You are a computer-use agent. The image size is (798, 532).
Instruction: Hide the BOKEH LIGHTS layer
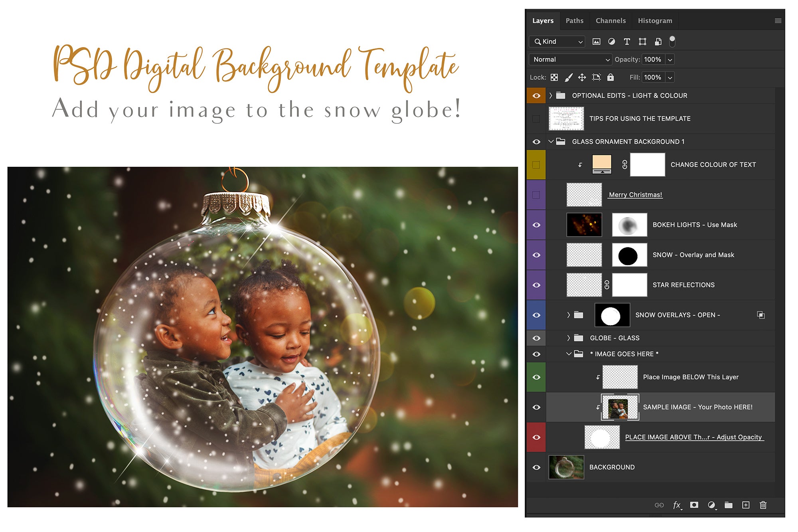(536, 225)
